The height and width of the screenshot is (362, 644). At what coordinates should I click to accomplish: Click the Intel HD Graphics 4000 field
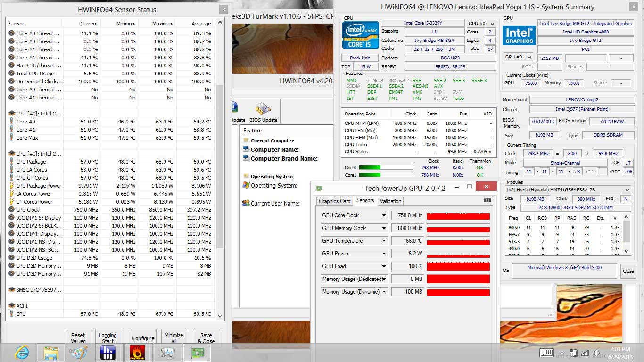coord(586,32)
